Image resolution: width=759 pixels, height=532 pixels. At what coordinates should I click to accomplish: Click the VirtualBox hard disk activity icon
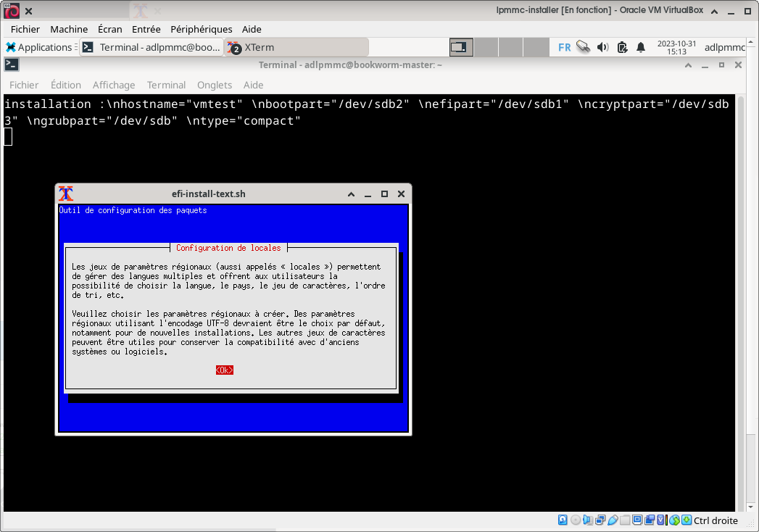(563, 520)
